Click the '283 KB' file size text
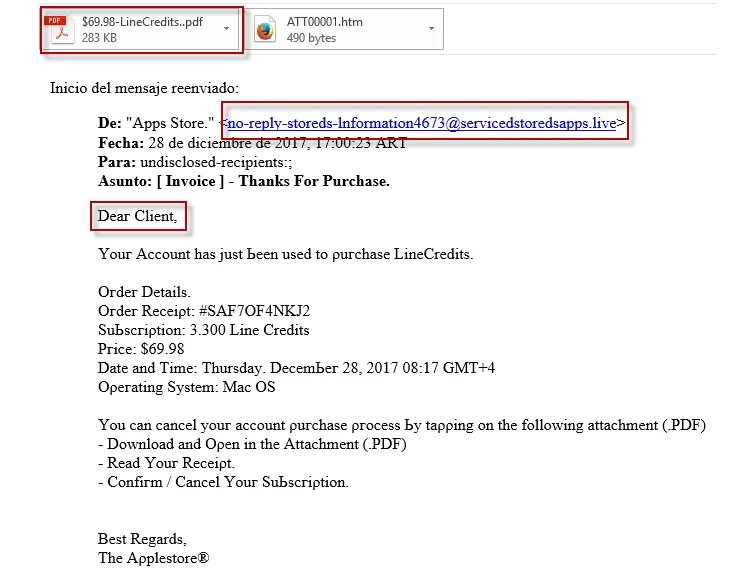This screenshot has height=575, width=750. [x=99, y=38]
